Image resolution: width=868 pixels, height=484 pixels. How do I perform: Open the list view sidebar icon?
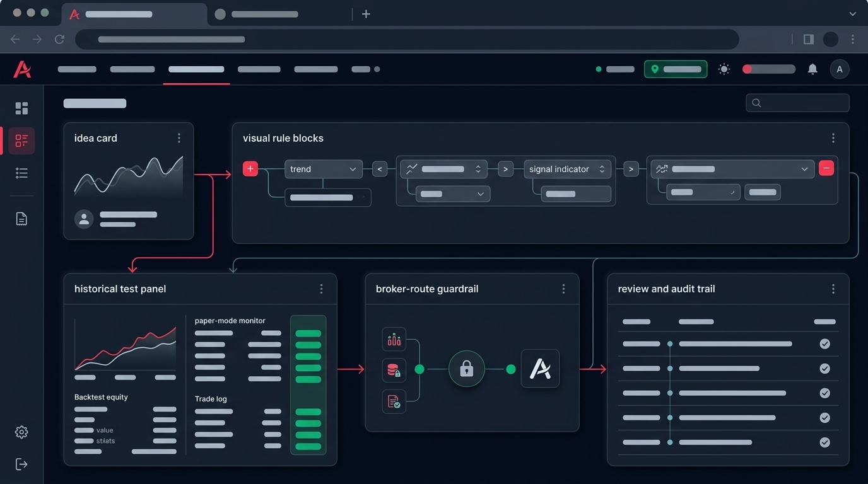(21, 173)
